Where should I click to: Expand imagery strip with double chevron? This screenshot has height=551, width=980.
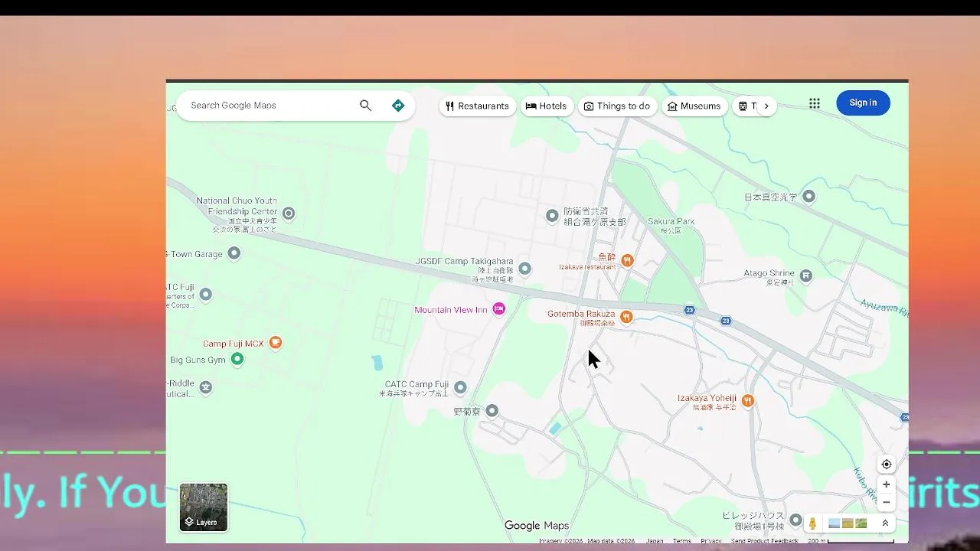click(885, 523)
